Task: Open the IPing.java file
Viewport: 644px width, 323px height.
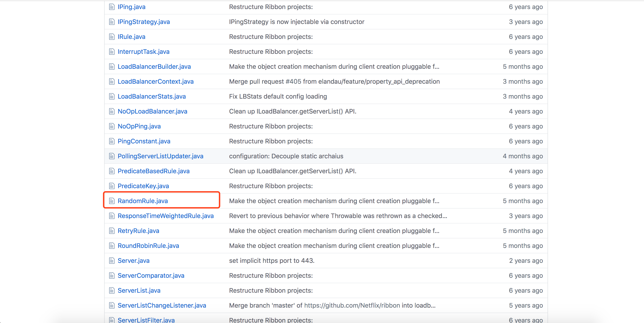Action: [132, 7]
